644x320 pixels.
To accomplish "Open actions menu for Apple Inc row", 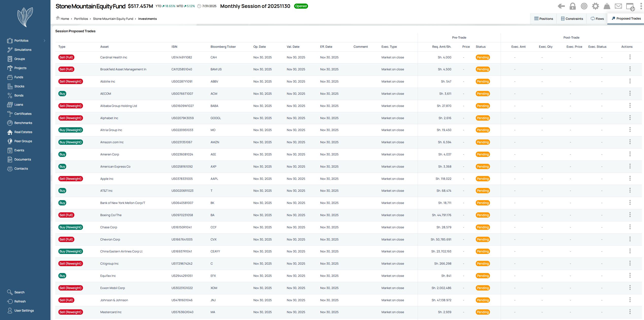I will point(630,179).
